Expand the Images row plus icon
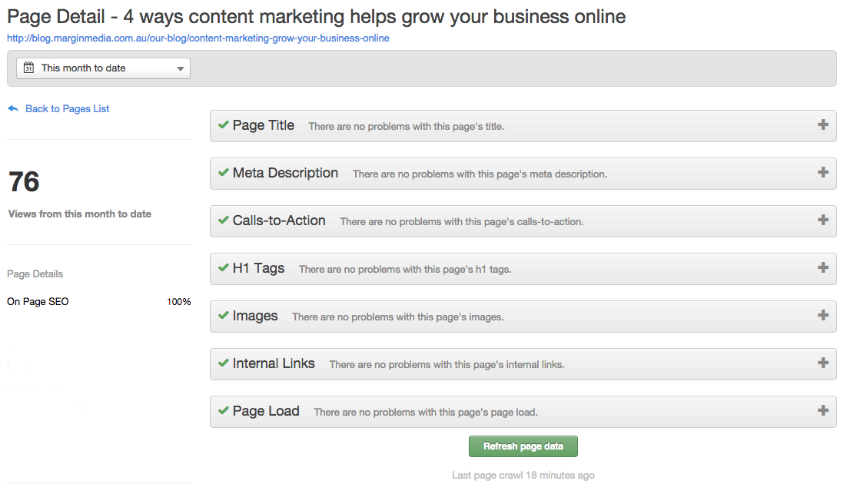Image resolution: width=850 pixels, height=494 pixels. [823, 315]
